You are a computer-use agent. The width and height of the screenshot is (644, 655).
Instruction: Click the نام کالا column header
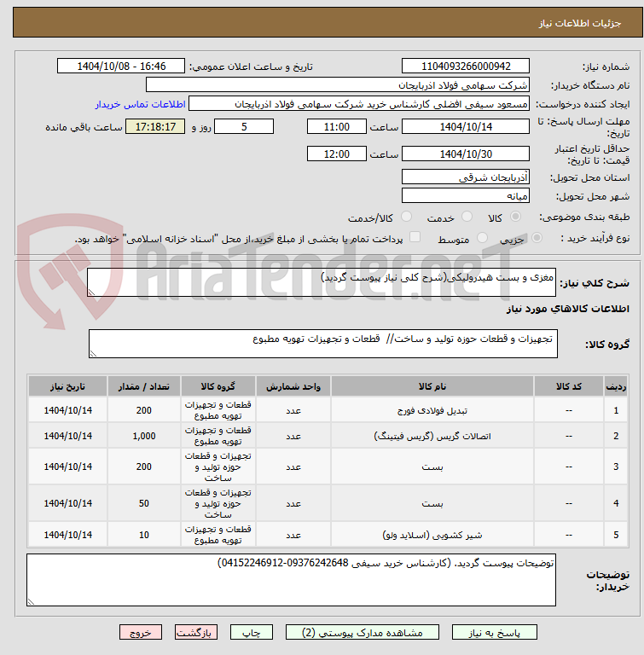click(432, 386)
